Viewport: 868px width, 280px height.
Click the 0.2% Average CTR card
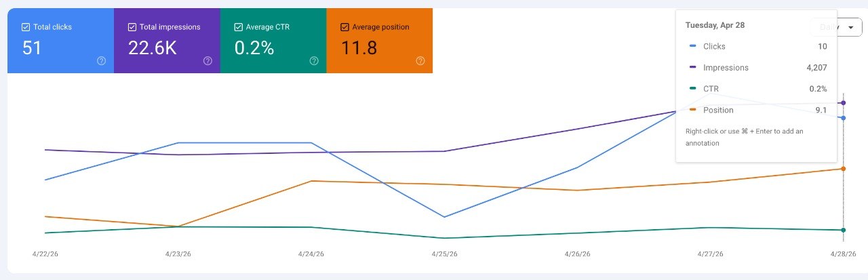pos(273,41)
